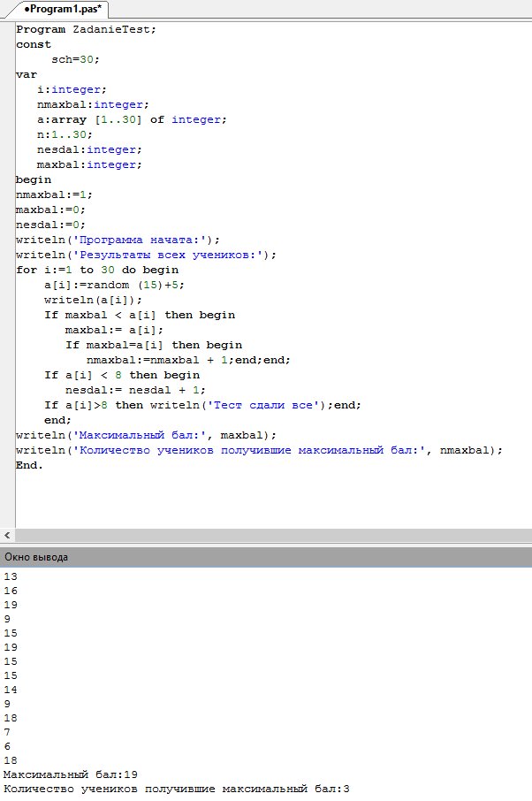Click the 'maxbal:=0;' statement

(50, 210)
